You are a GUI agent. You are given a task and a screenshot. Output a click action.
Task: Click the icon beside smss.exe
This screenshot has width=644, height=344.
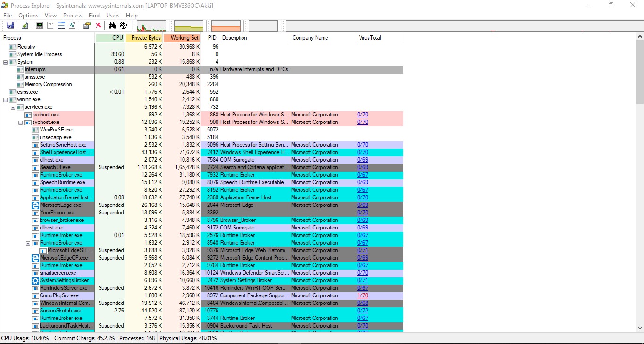20,77
